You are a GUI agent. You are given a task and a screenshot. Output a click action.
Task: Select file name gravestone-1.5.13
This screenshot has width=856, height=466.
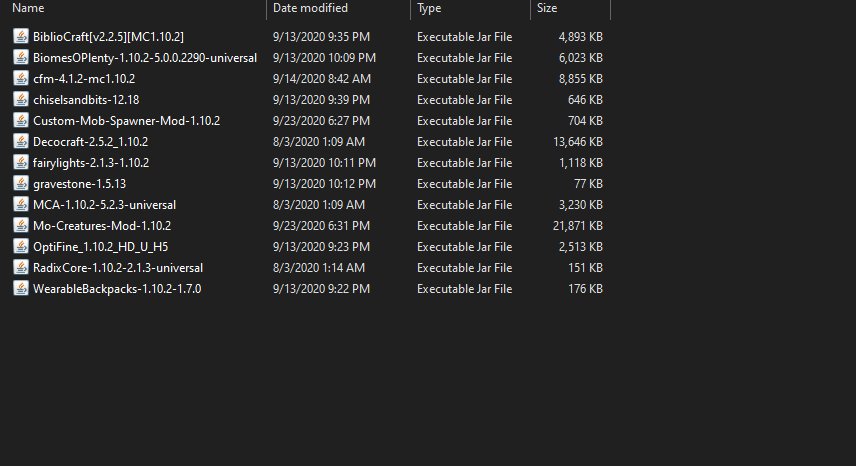pos(80,184)
